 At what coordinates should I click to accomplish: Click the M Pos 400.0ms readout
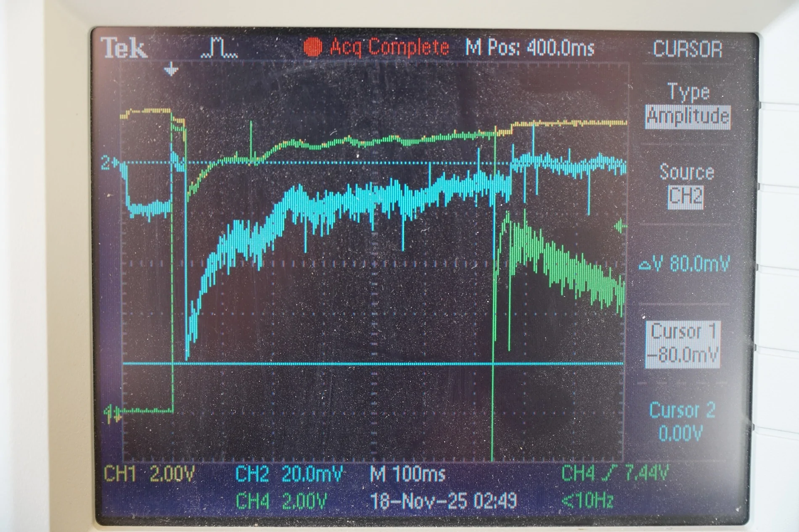tap(530, 48)
